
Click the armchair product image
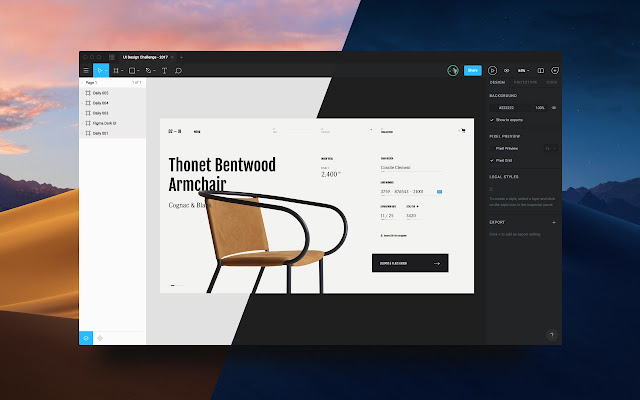273,241
